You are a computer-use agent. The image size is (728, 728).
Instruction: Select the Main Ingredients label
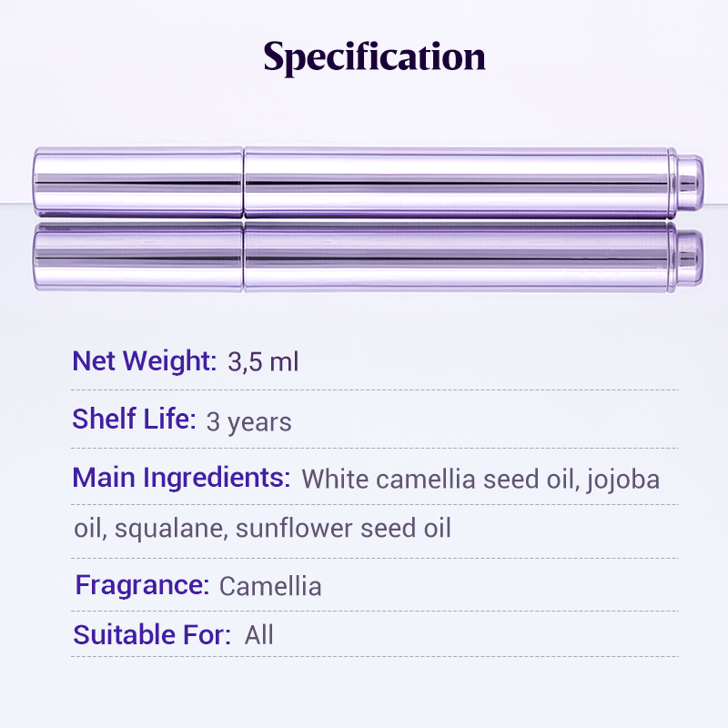click(181, 478)
